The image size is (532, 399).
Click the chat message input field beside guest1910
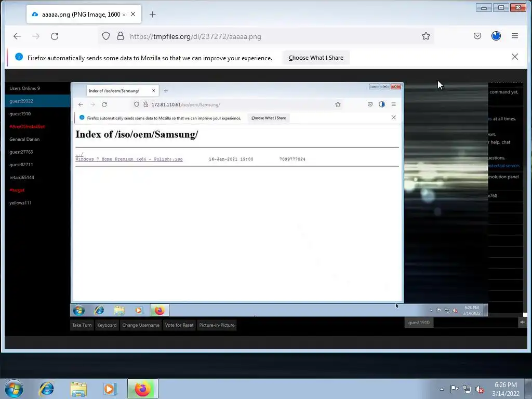(x=475, y=322)
